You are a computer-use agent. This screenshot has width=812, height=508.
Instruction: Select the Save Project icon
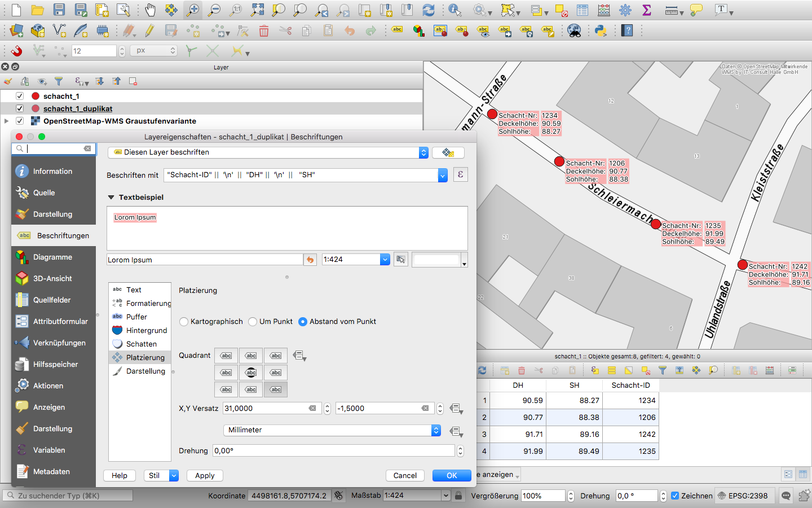59,10
